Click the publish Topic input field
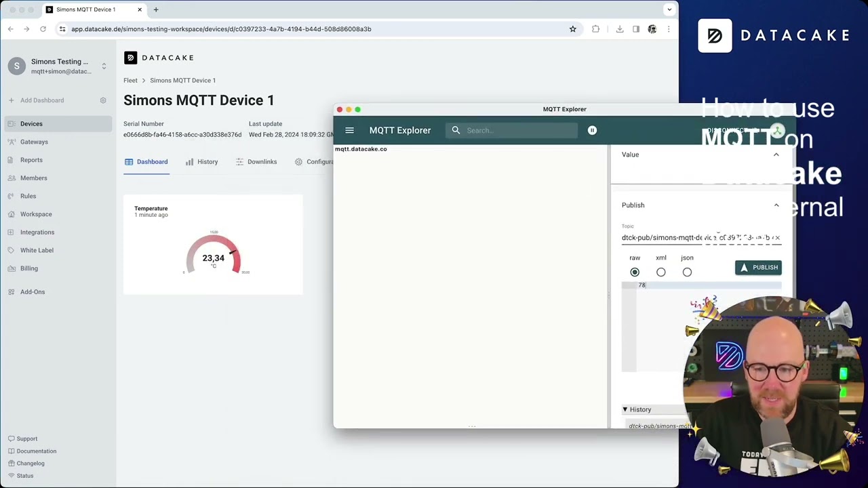Screen dimensions: 868x488 click(696, 238)
